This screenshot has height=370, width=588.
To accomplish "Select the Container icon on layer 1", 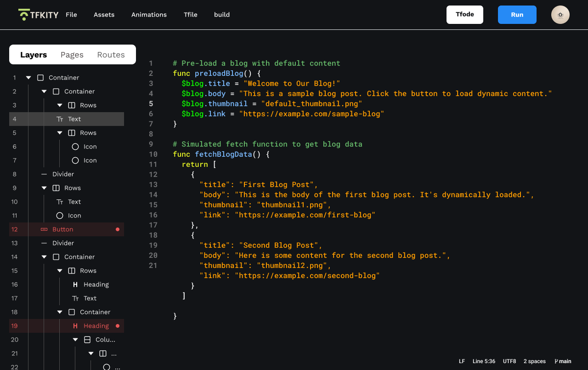I will [40, 77].
